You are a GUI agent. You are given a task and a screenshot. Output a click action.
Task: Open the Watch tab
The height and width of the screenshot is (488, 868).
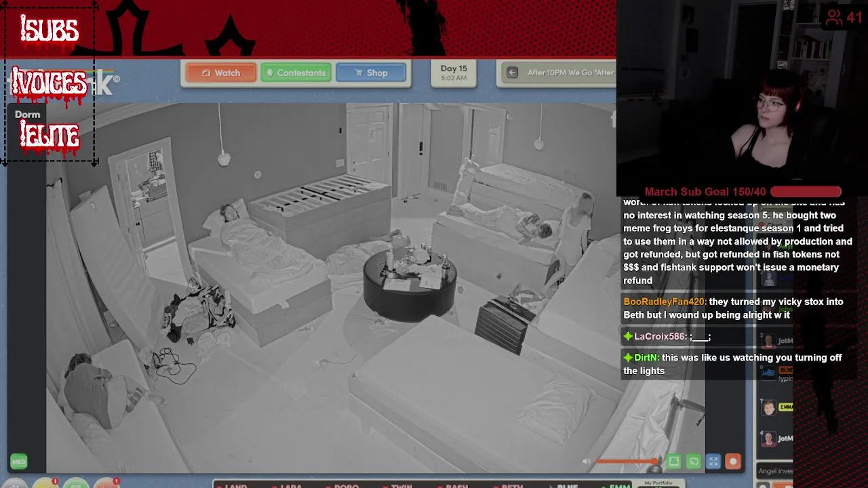click(x=221, y=73)
